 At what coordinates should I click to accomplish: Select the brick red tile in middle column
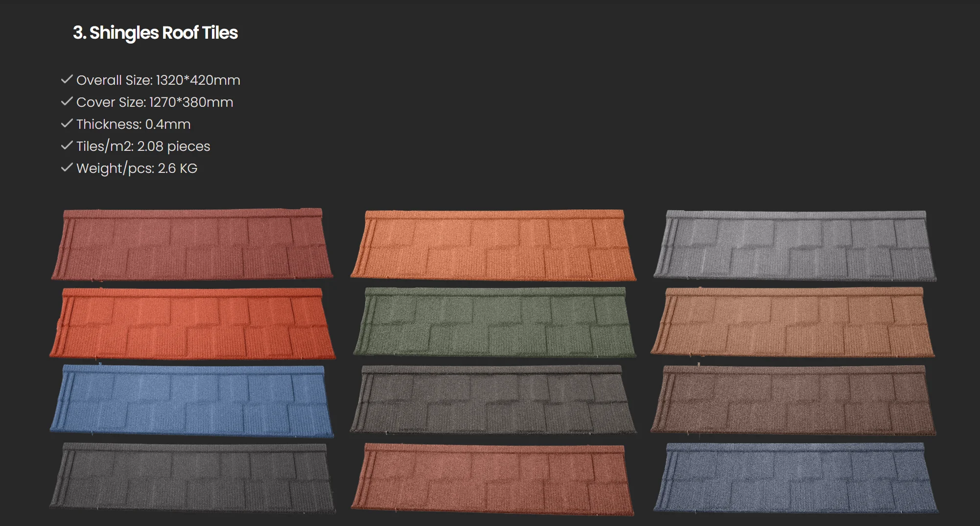[492, 479]
